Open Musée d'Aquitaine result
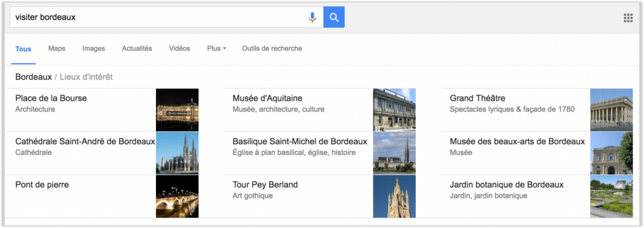This screenshot has height=228, width=644. (x=267, y=98)
